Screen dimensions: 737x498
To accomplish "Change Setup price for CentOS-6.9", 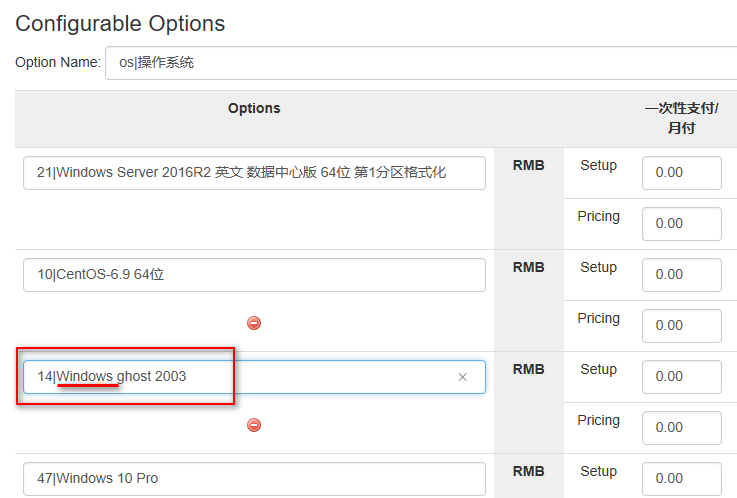I will [682, 275].
